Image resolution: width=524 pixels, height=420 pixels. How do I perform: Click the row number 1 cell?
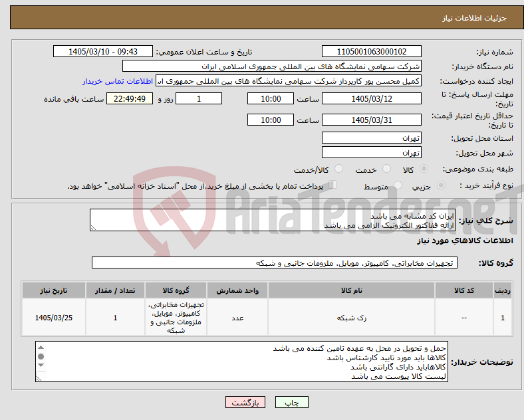pos(503,318)
